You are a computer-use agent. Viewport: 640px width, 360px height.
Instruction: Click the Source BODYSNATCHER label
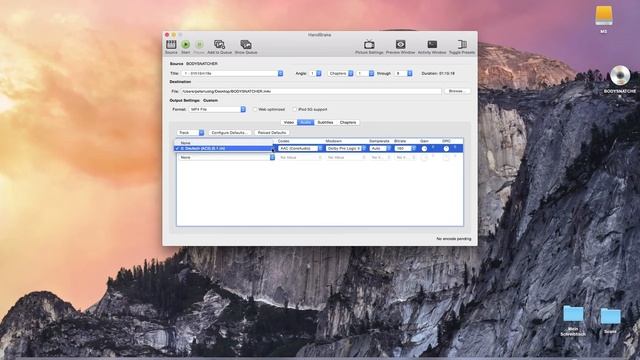point(193,64)
